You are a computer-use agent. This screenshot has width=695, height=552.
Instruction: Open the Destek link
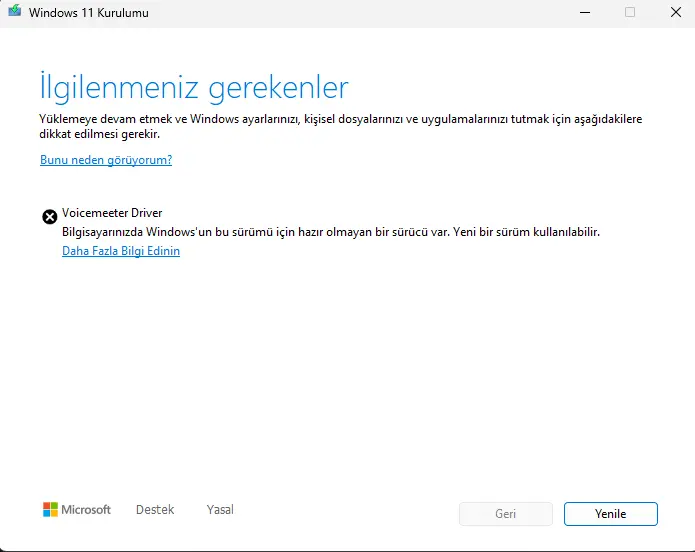(x=155, y=510)
